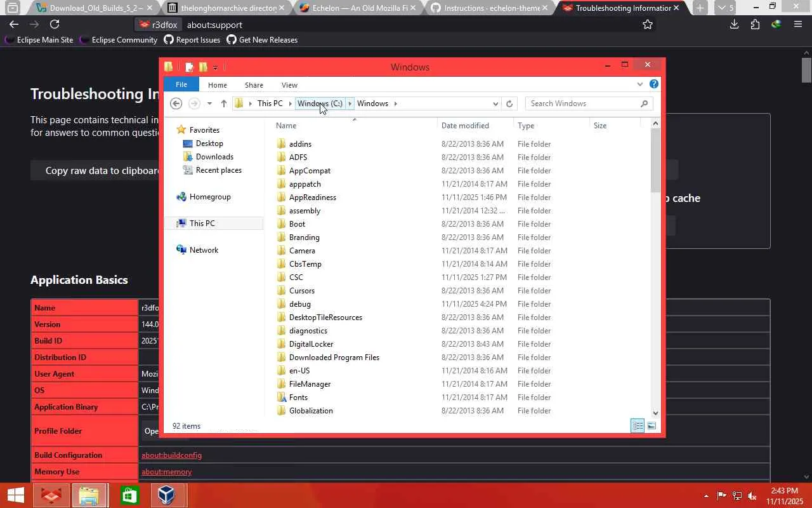This screenshot has width=812, height=508.
Task: Open the browser hamburger menu
Action: pos(798,24)
